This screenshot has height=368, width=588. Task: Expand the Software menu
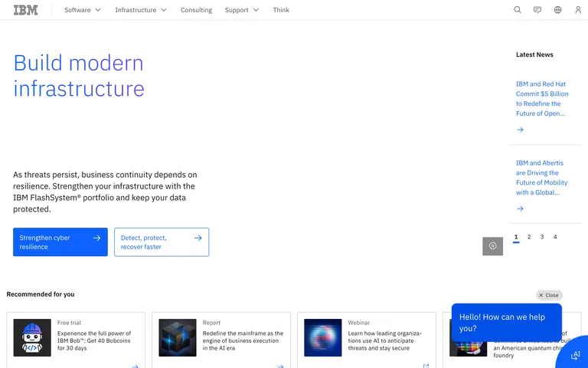tap(83, 10)
